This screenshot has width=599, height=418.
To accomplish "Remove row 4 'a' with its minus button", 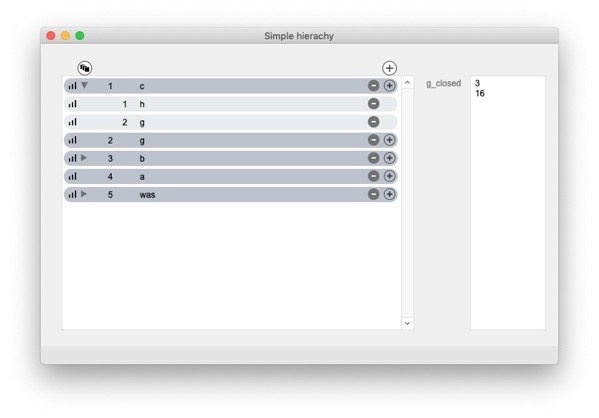I will 373,176.
